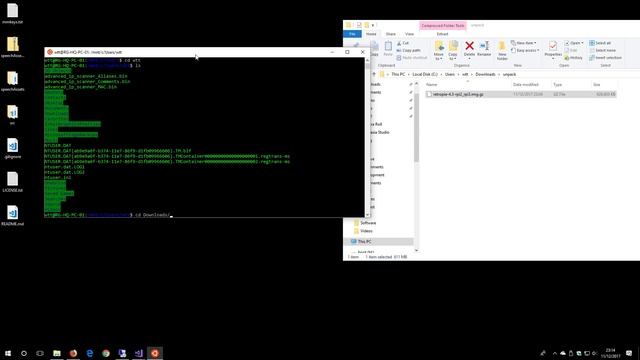Click Select all in the ribbon

tap(600, 43)
